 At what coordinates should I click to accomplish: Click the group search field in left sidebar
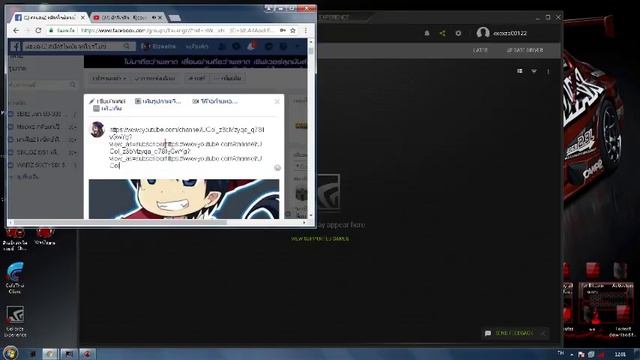coord(43,85)
